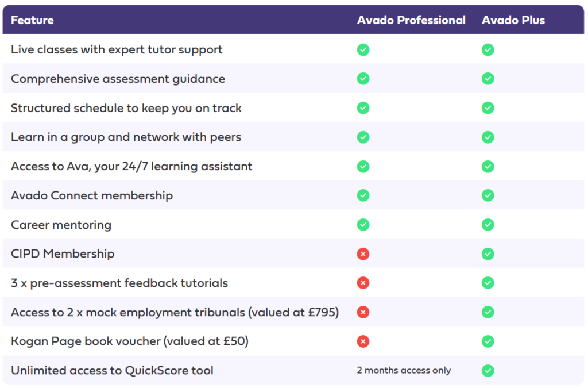Select the Avado Professional column header
Image resolution: width=588 pixels, height=388 pixels.
(x=411, y=20)
